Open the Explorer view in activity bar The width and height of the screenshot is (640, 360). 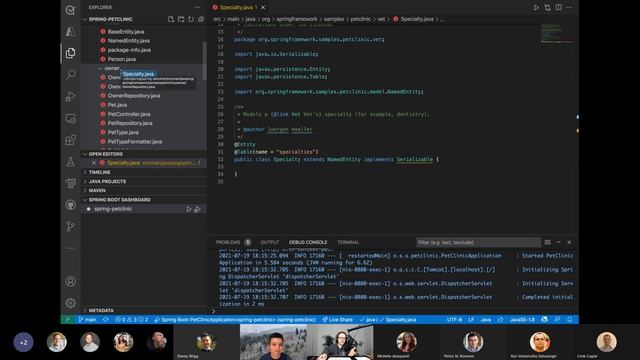tap(71, 53)
